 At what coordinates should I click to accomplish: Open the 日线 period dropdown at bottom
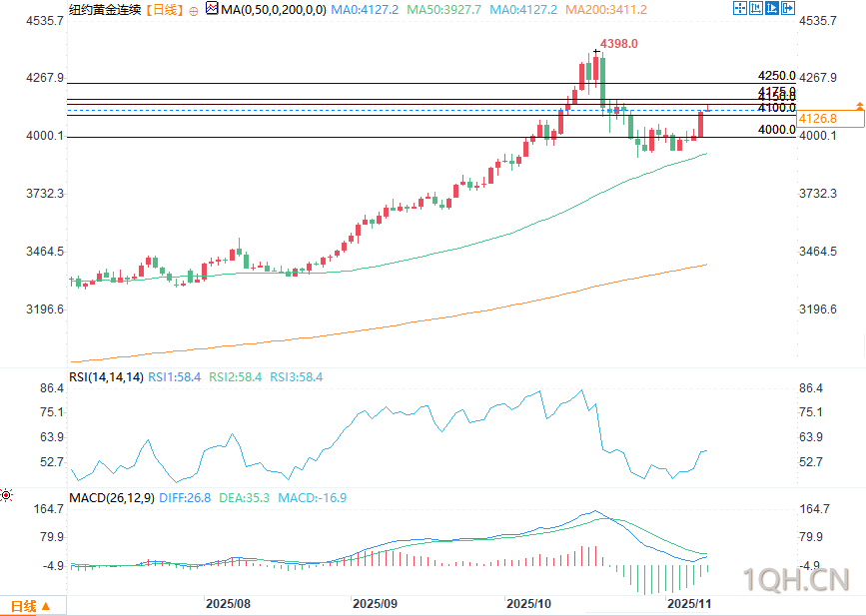32,606
